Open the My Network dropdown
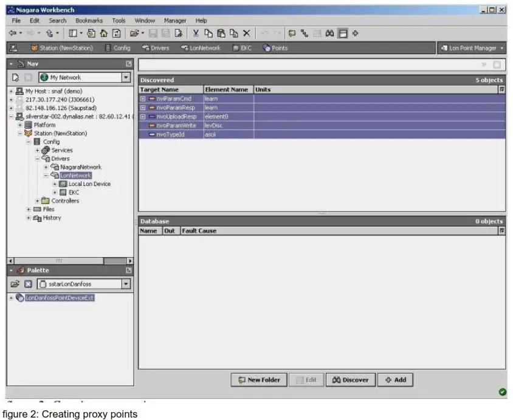The width and height of the screenshot is (513, 420). (126, 77)
